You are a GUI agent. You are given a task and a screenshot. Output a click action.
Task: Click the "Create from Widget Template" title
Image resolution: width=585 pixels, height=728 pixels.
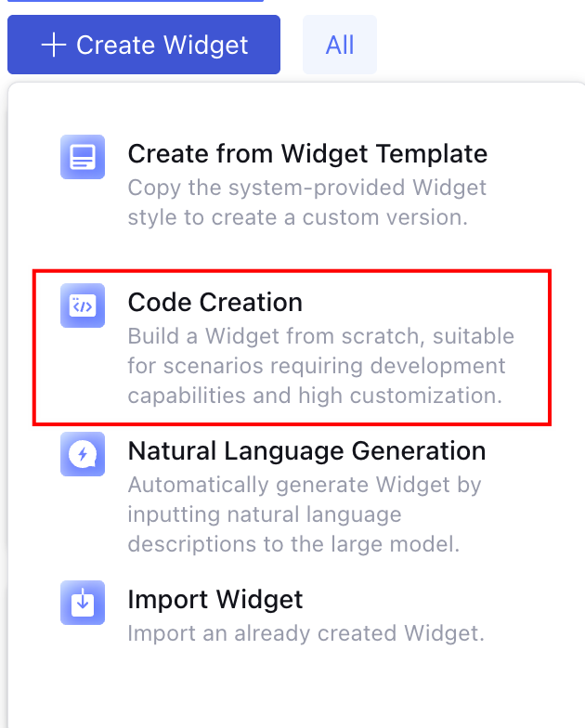[x=307, y=153]
